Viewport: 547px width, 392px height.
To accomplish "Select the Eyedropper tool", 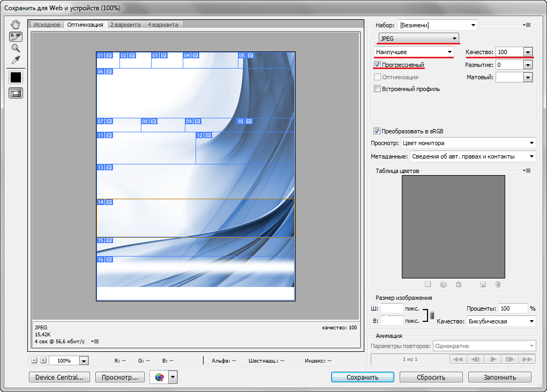I will click(x=16, y=60).
